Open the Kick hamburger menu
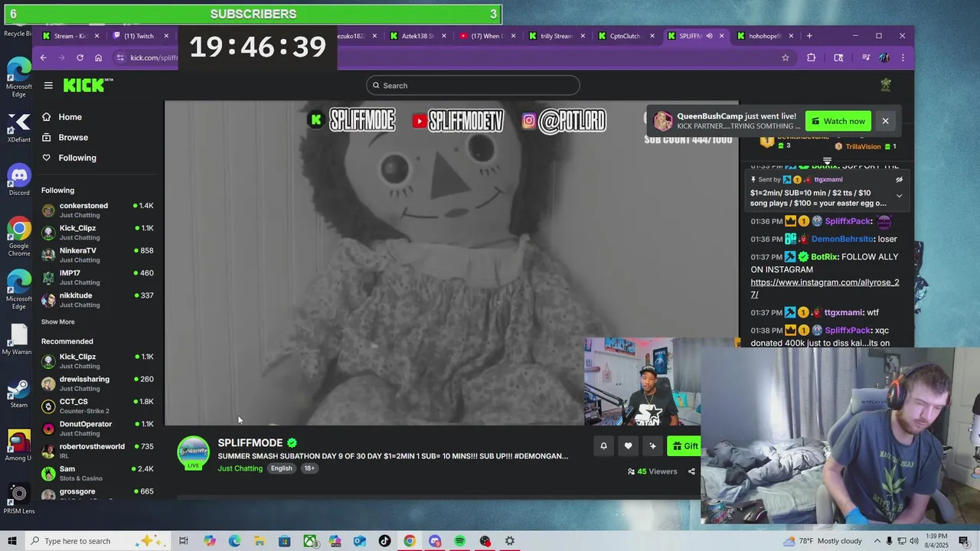 pos(48,86)
